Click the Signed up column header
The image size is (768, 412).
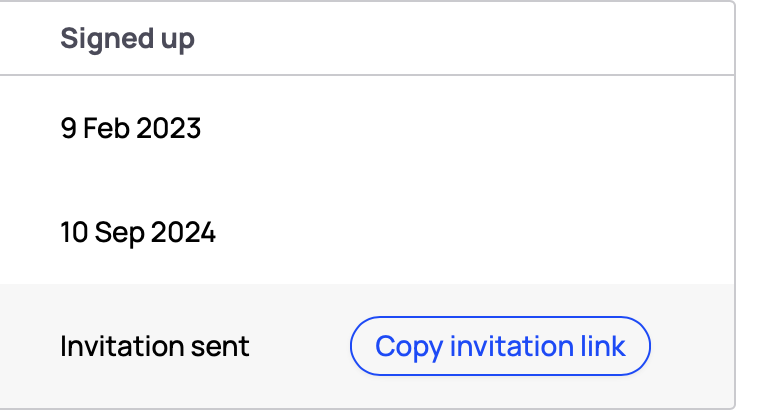tap(127, 39)
